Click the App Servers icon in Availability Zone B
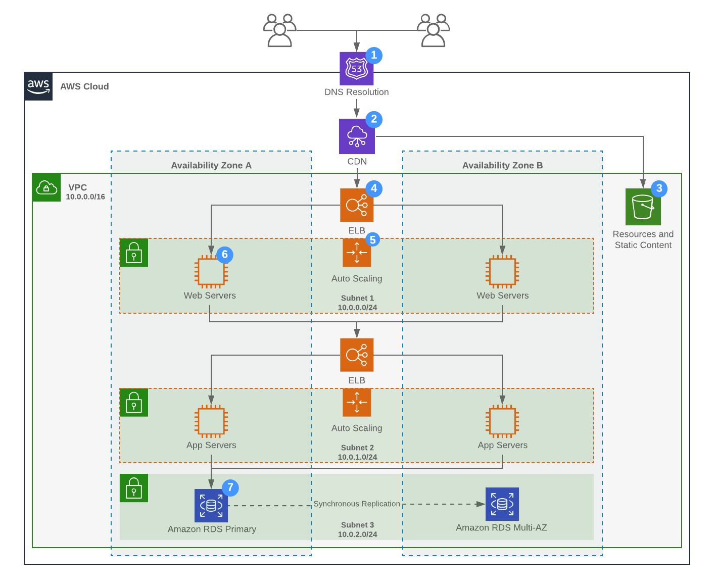Viewport: 716px width, 588px height. click(x=502, y=422)
